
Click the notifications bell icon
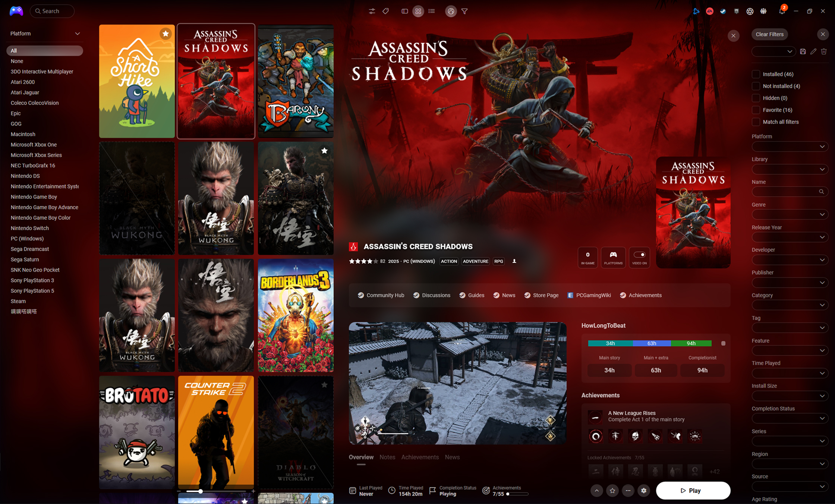tap(782, 11)
